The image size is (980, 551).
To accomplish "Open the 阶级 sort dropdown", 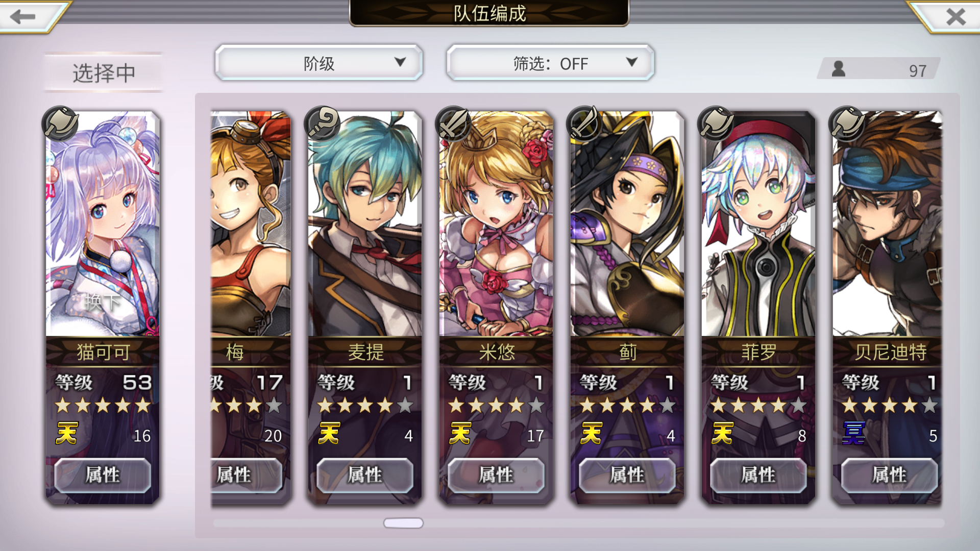I will [319, 63].
